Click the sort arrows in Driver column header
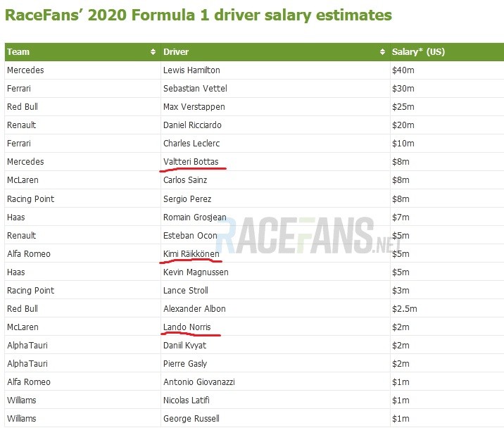Viewport: 504px width, 435px height. [x=382, y=52]
